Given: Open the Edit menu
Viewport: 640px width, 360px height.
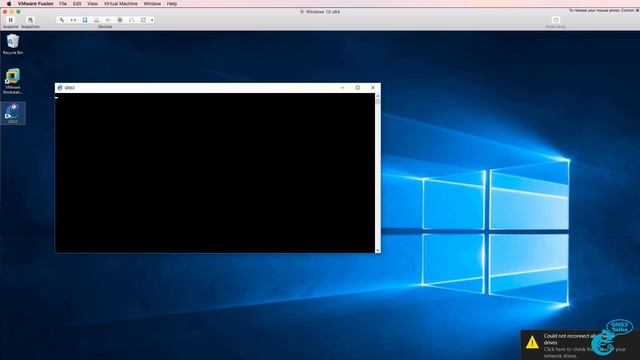Looking at the screenshot, I should pos(77,4).
